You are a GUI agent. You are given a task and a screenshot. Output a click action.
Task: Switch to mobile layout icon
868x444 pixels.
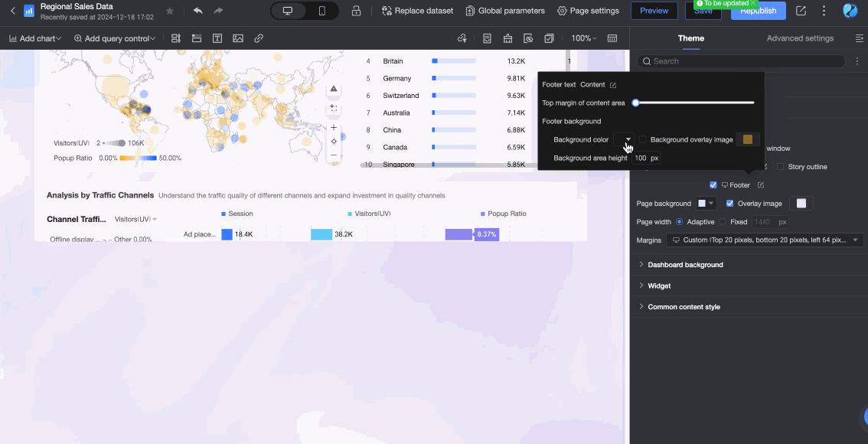coord(322,11)
